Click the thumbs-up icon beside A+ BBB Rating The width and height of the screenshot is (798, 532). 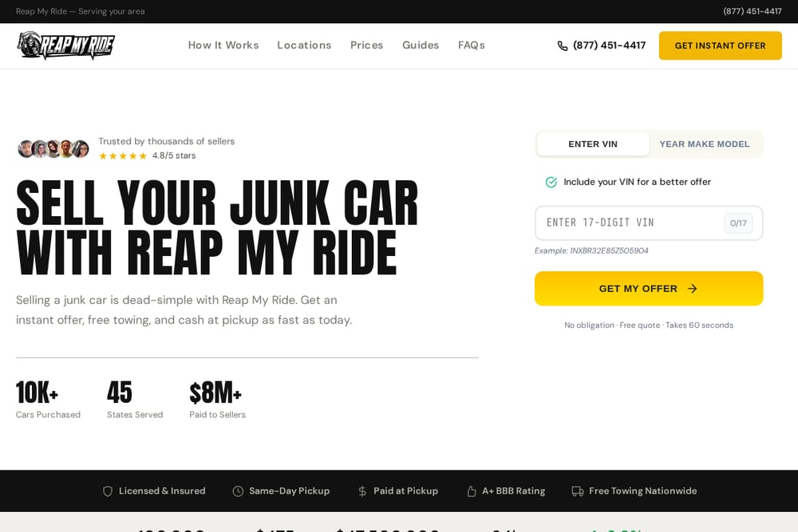tap(472, 491)
